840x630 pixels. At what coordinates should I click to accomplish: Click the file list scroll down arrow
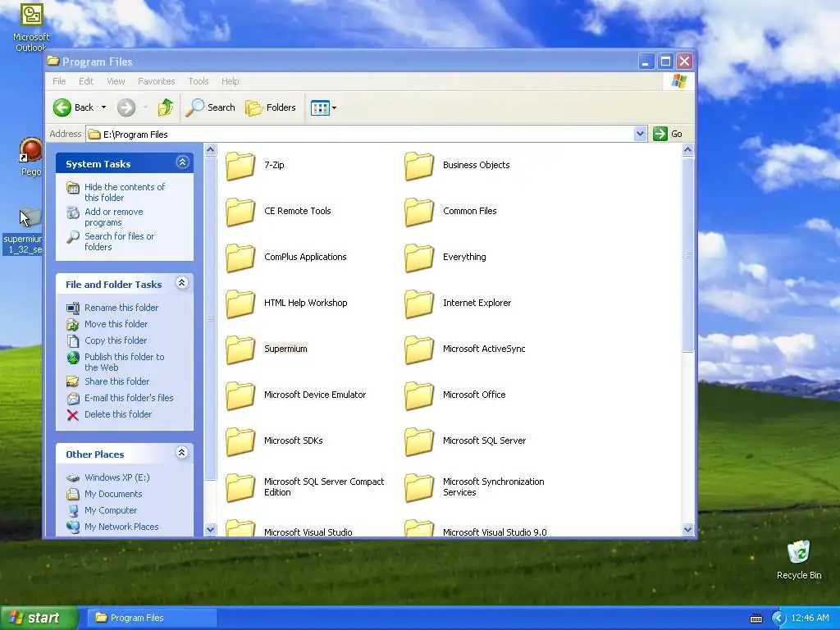(688, 529)
